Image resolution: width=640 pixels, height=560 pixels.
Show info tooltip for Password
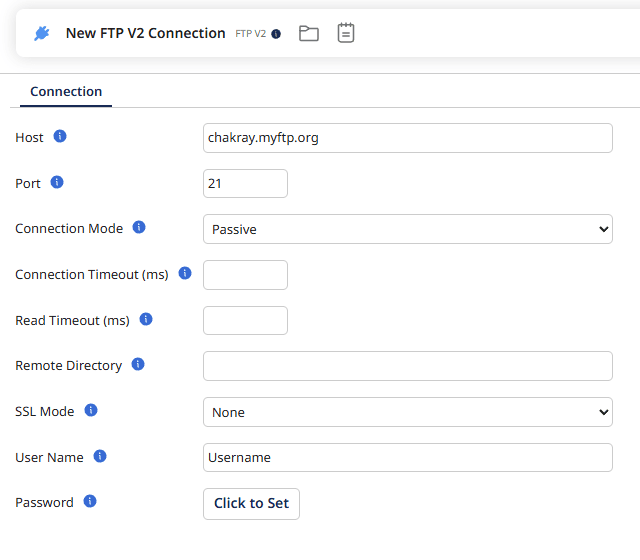point(90,501)
